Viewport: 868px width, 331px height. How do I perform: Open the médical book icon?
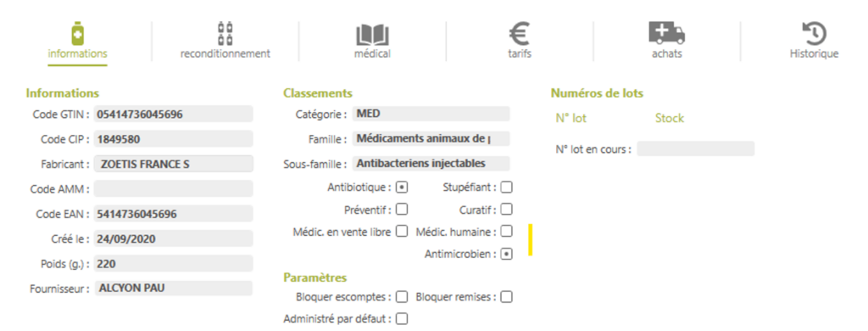pyautogui.click(x=372, y=35)
